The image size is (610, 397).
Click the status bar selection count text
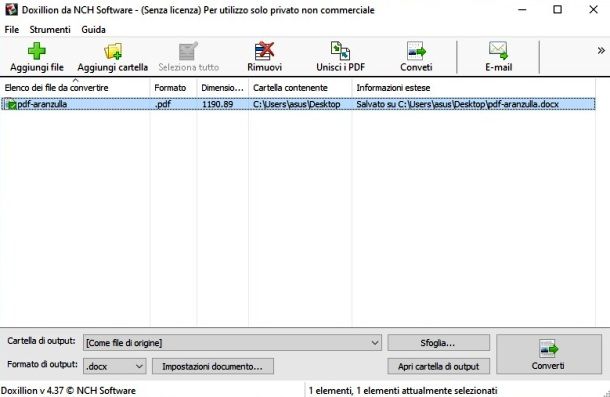403,390
